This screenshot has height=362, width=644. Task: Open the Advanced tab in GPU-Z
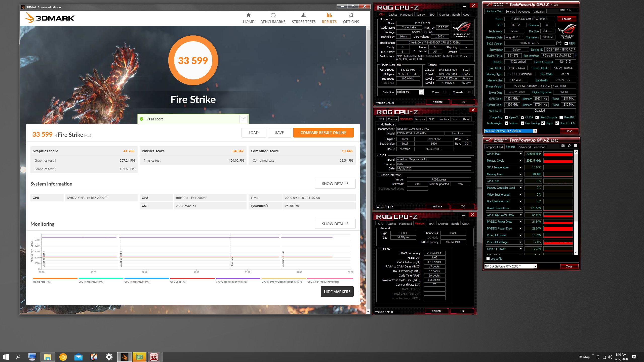point(524,12)
